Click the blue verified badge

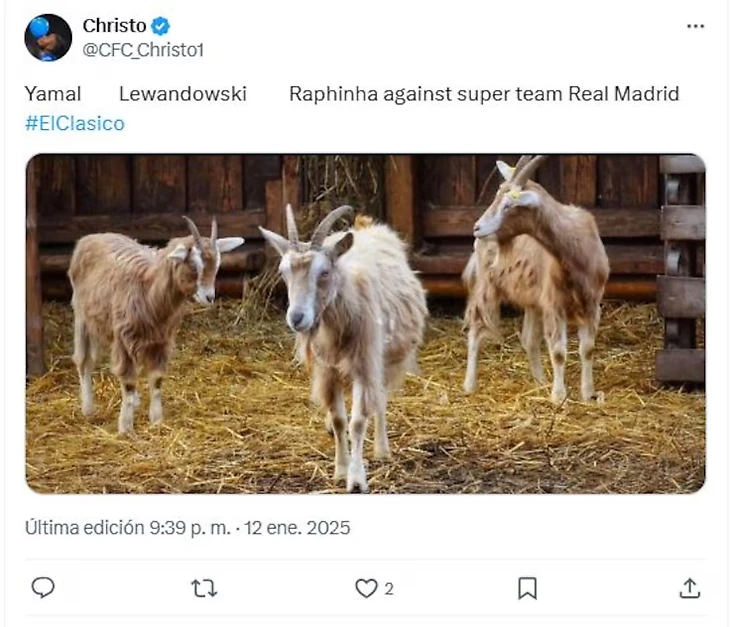[x=159, y=26]
